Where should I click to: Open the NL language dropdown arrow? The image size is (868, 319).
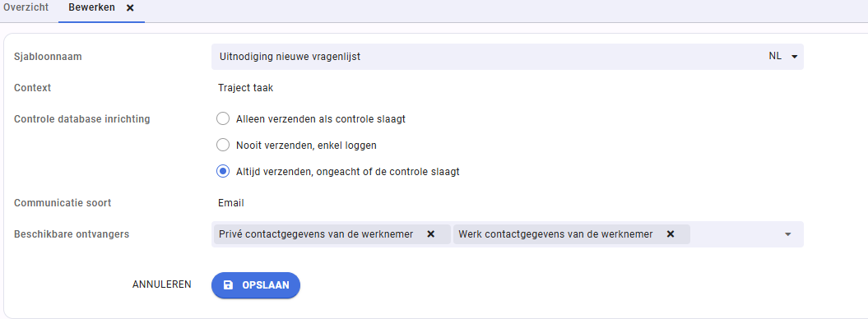pos(795,57)
